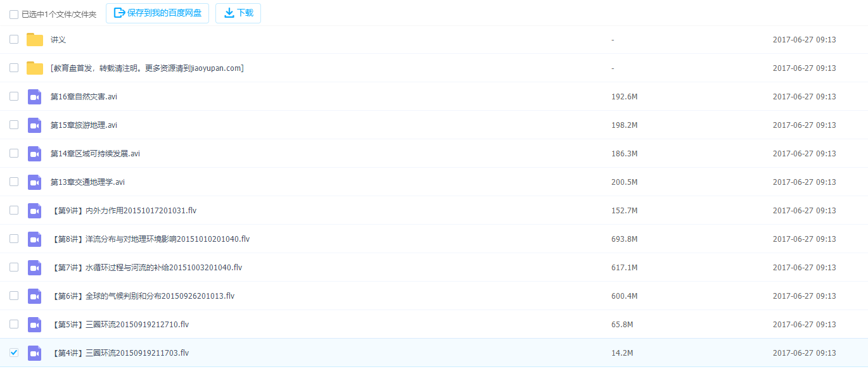Open 【第6讲】全球的气候判别和分布 file name
This screenshot has width=868, height=369.
point(143,296)
